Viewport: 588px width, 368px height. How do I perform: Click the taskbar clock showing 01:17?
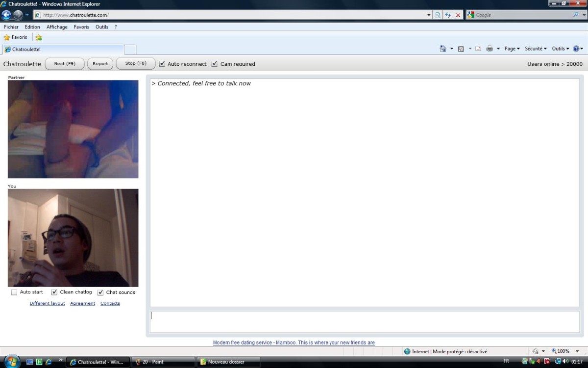577,362
